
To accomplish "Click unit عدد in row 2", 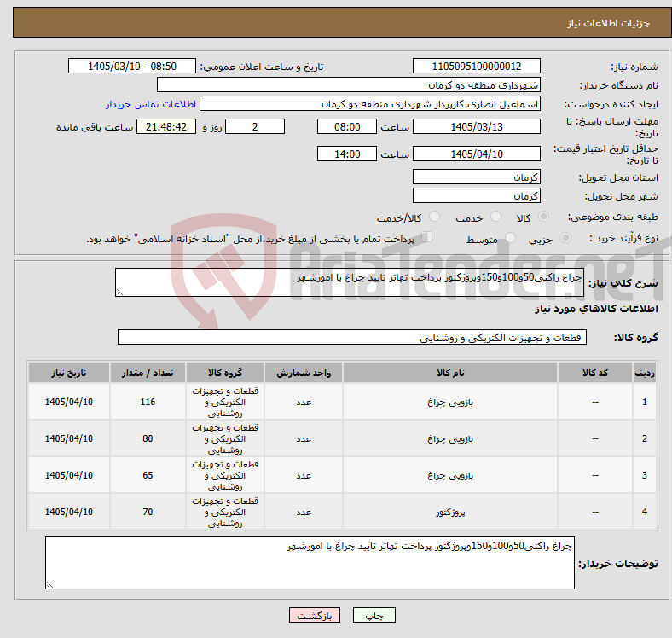I will [304, 438].
